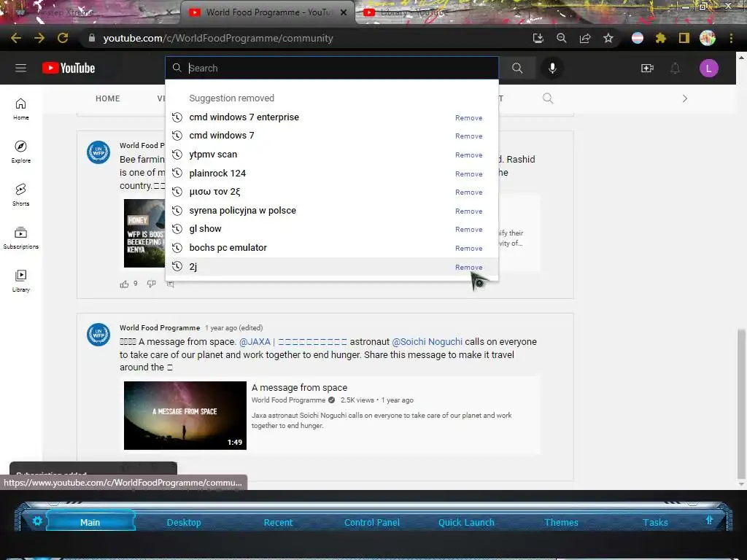Select 'bochs pc emulator' search suggestion
This screenshot has width=747, height=560.
[332, 248]
